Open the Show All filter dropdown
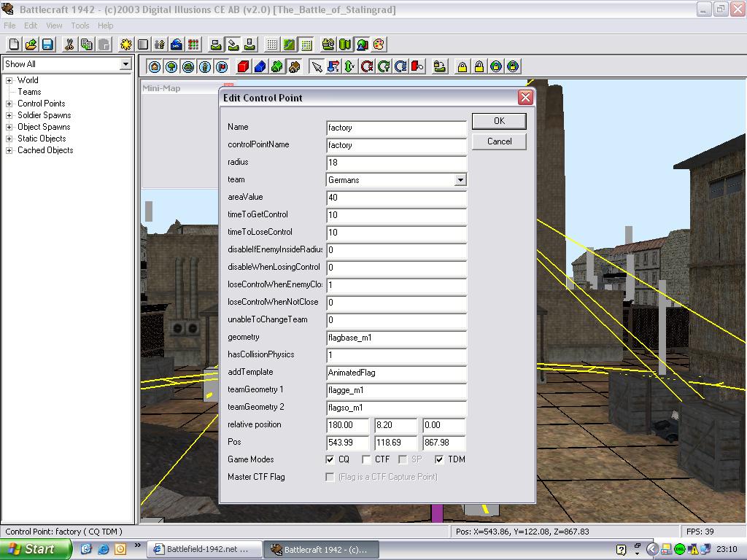747x560 pixels. (x=125, y=64)
